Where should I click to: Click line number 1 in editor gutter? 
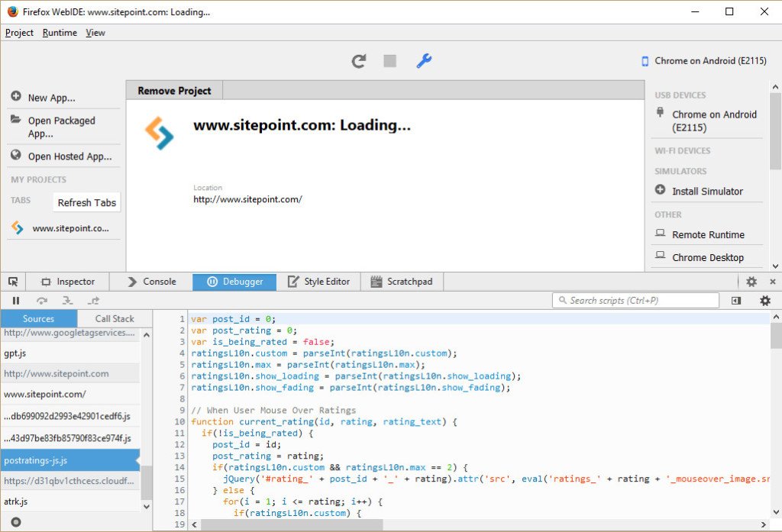(x=182, y=319)
